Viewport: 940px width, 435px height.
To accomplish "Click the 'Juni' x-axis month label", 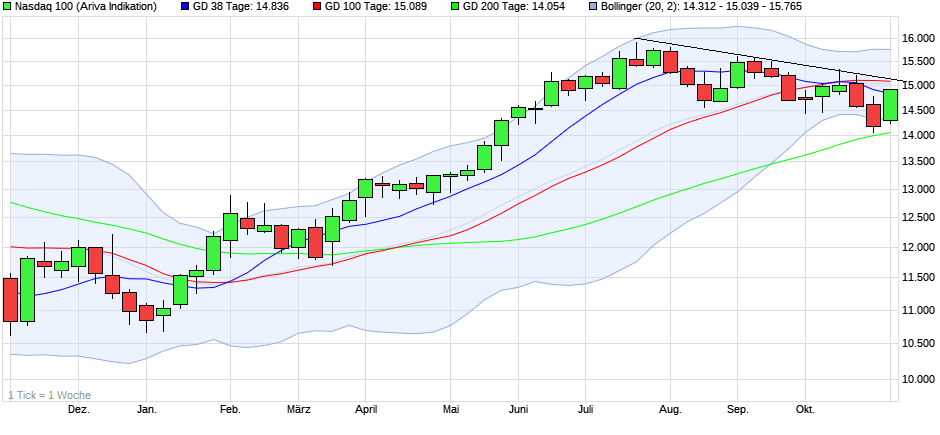I will click(519, 410).
